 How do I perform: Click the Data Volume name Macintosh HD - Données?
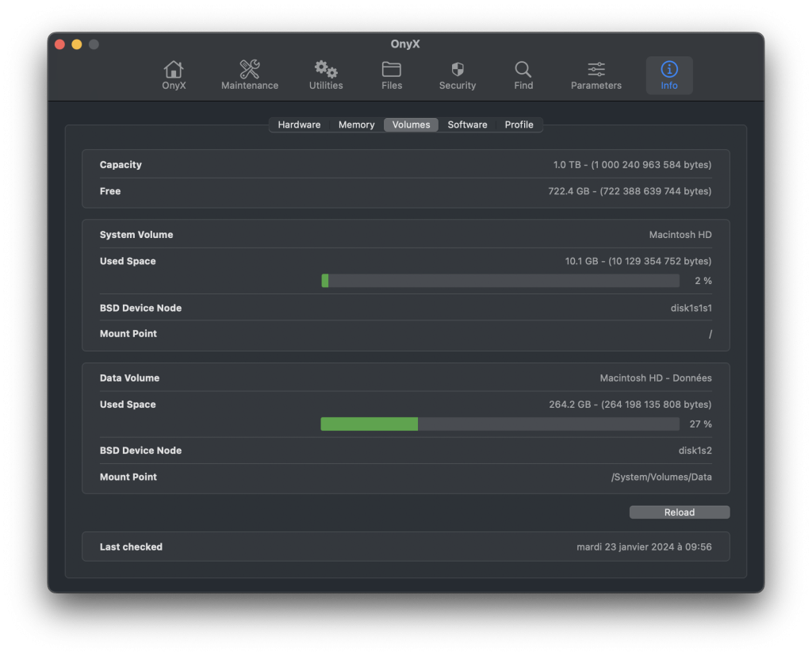point(656,378)
